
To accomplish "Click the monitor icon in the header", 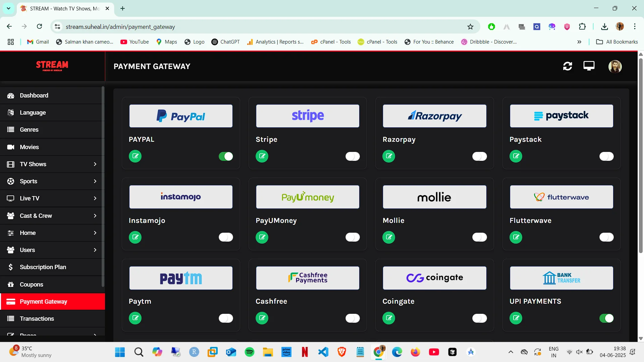I will [589, 66].
